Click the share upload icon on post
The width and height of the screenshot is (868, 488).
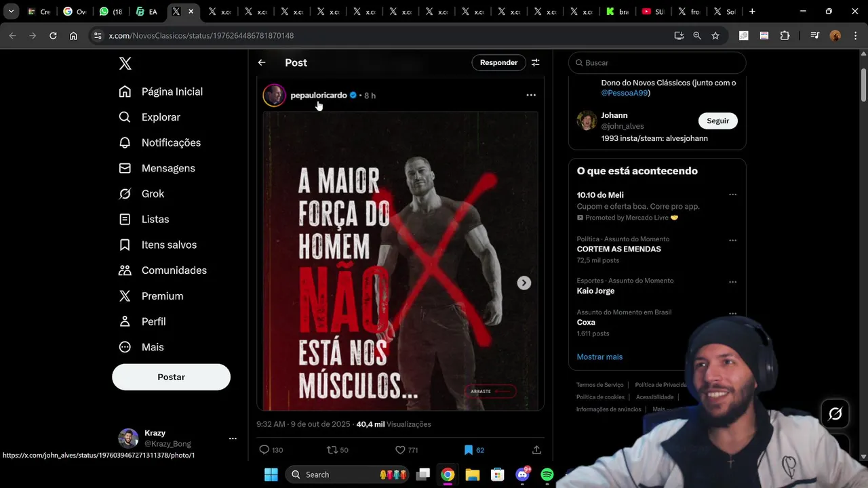click(x=536, y=450)
